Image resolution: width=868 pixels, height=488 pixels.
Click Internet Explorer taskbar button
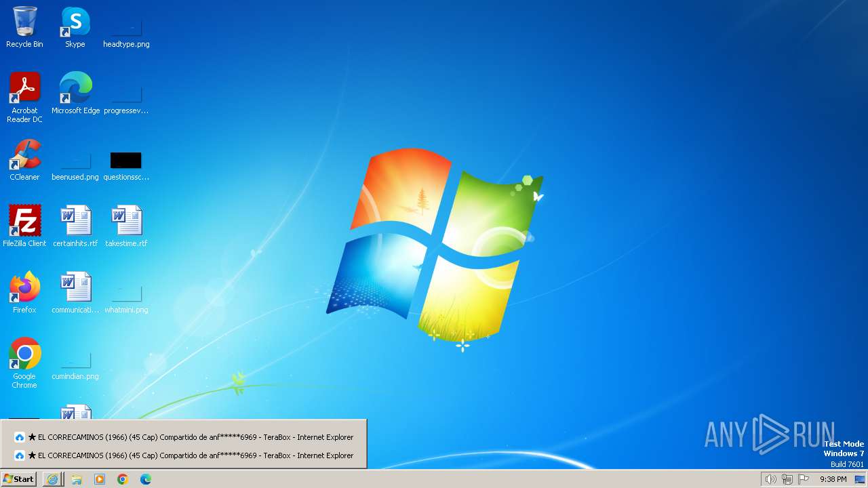52,479
